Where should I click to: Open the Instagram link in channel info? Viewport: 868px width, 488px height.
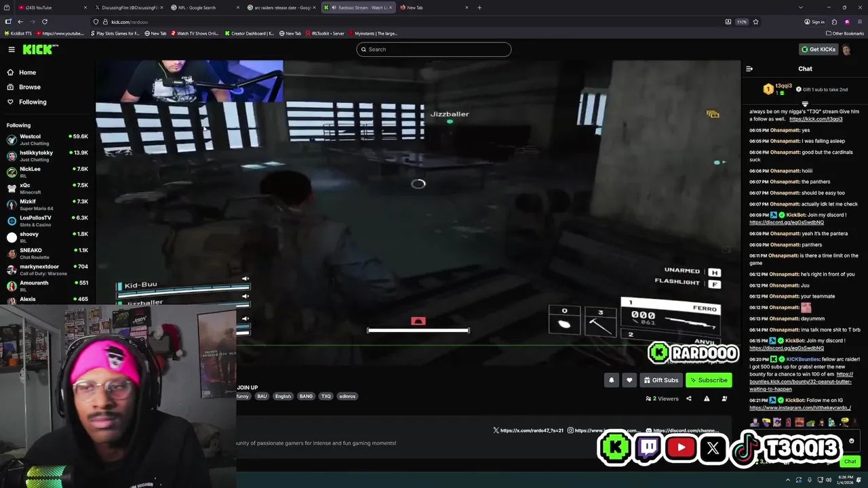(x=604, y=430)
